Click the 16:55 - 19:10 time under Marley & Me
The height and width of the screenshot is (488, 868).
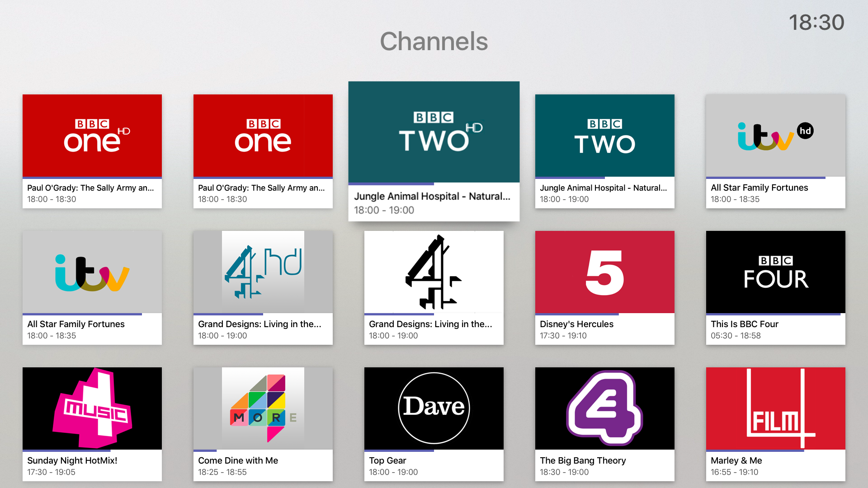[x=735, y=472]
